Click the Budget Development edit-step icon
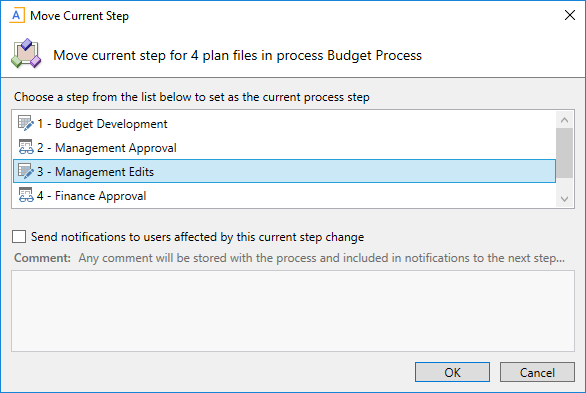This screenshot has height=393, width=586. [25, 123]
